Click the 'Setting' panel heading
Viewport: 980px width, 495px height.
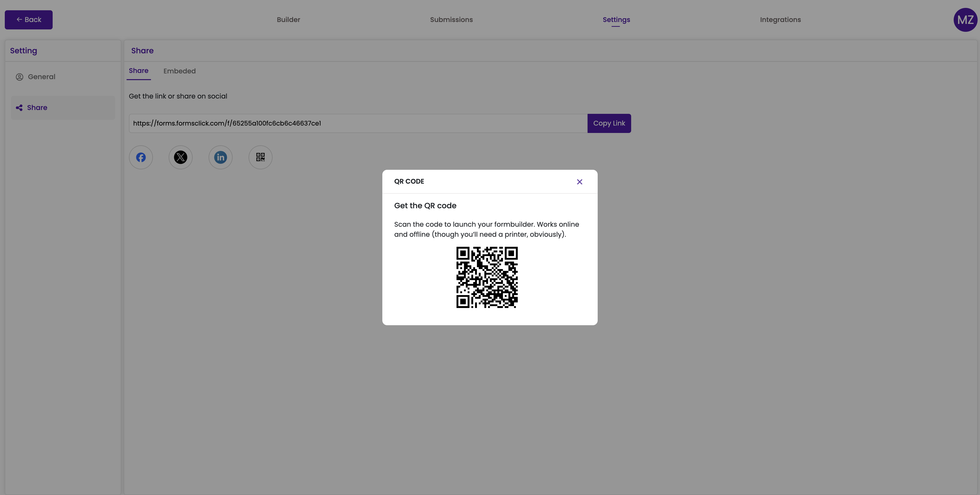tap(24, 51)
